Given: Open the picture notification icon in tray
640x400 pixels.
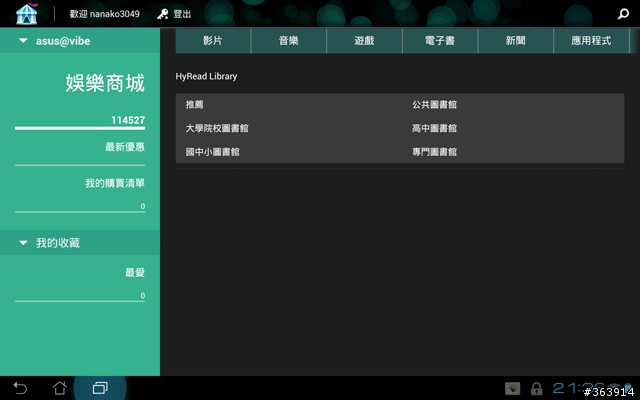Looking at the screenshot, I should (512, 388).
